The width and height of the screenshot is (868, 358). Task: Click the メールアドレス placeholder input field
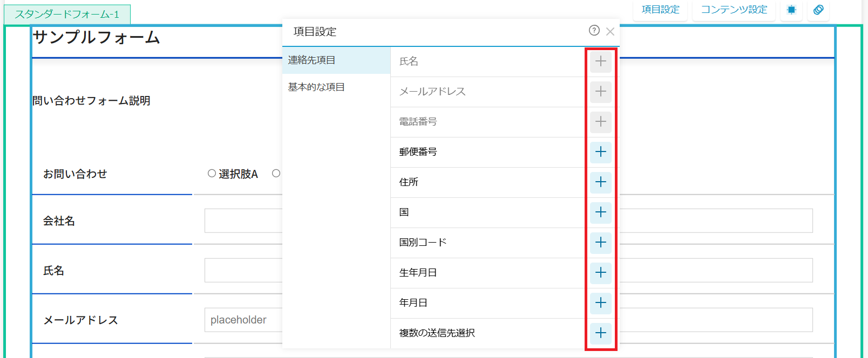click(243, 320)
